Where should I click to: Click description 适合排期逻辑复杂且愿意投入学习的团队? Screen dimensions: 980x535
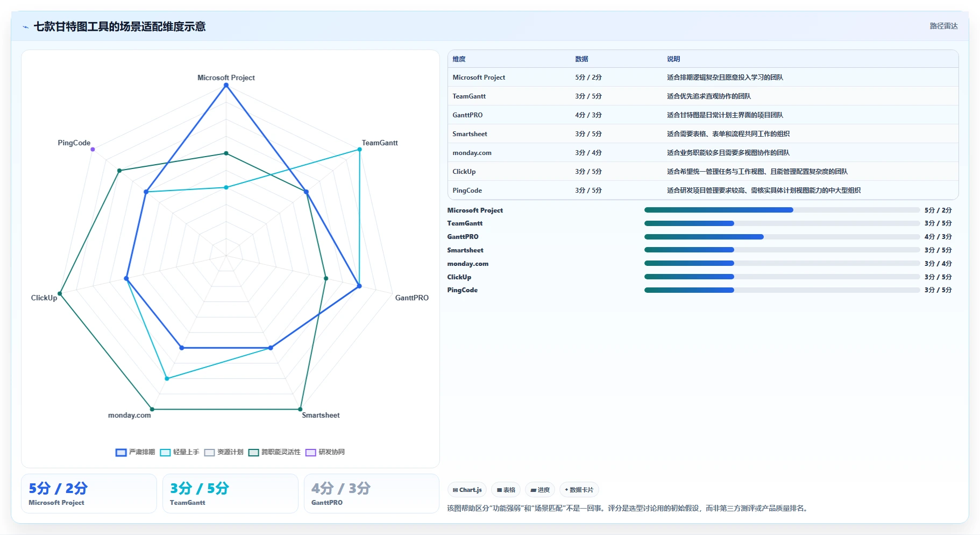coord(725,78)
